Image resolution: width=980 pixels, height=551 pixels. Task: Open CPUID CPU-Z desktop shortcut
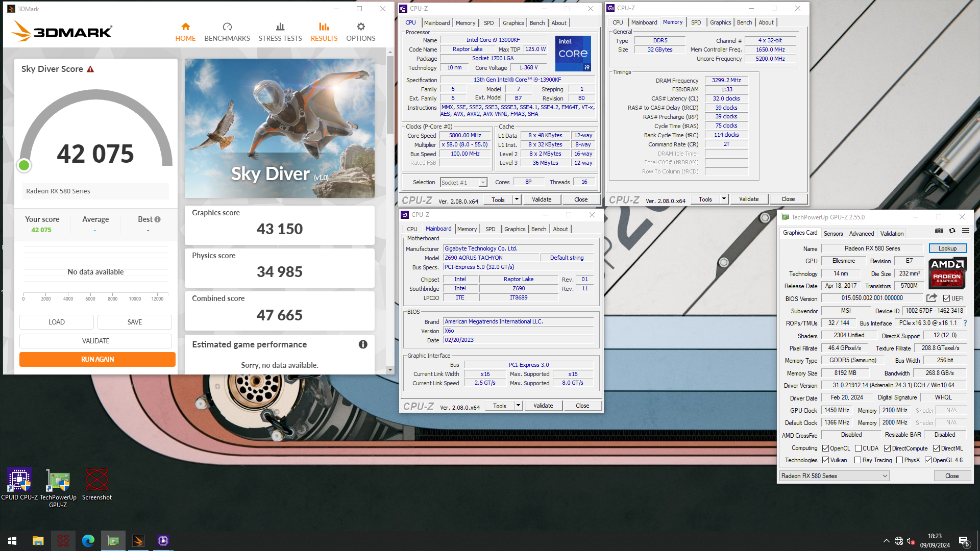[19, 485]
